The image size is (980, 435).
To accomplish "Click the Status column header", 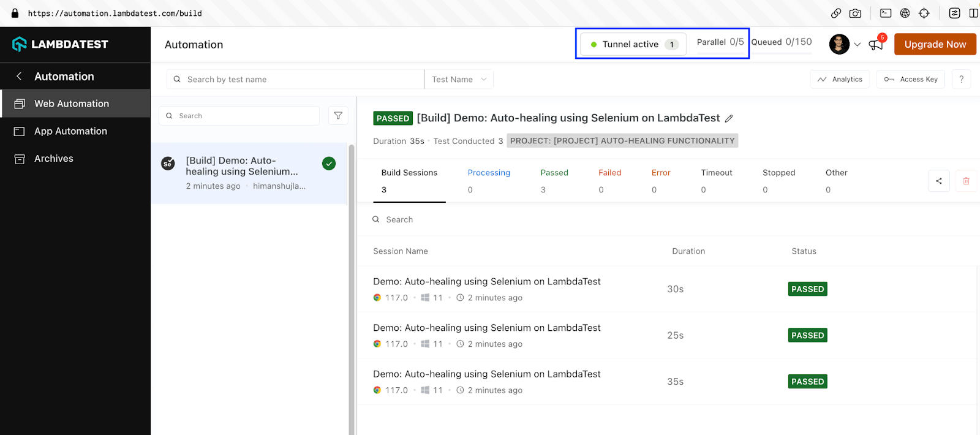I will tap(804, 251).
